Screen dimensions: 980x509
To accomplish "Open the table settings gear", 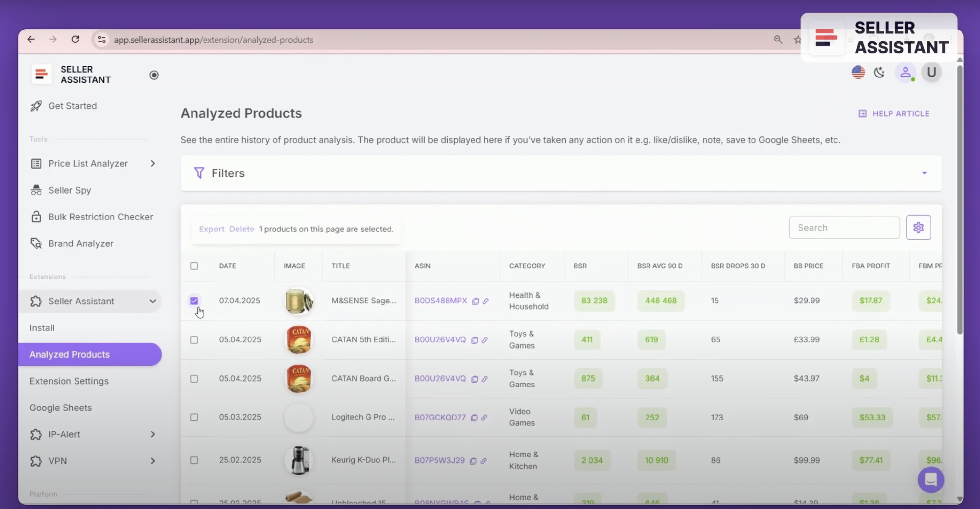I will (x=918, y=227).
